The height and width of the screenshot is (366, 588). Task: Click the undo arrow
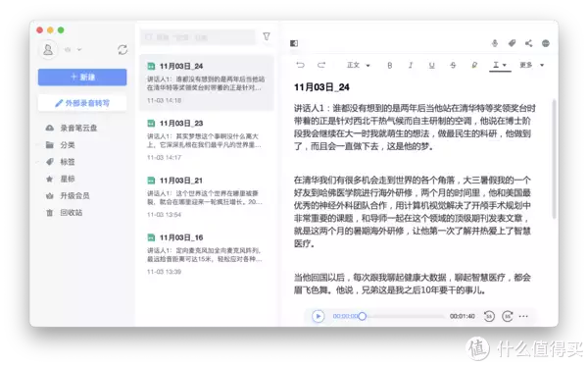click(x=300, y=65)
